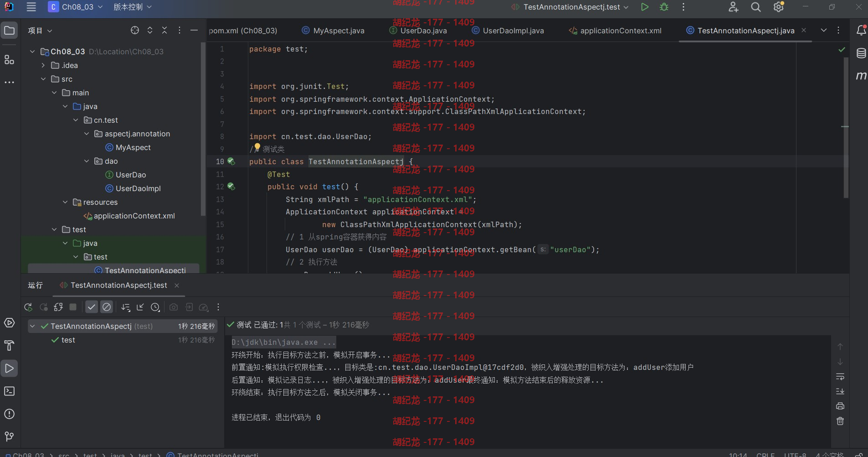Open Terminal tool window icon

tap(9, 391)
